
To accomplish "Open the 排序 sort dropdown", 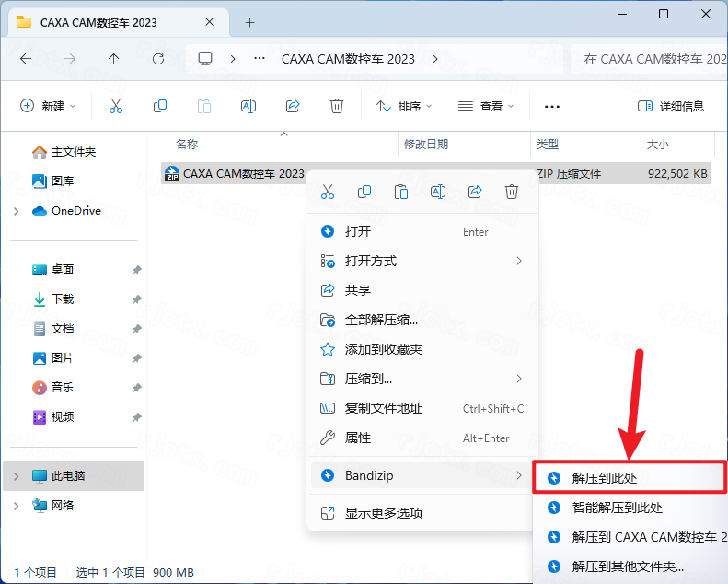I will (404, 106).
